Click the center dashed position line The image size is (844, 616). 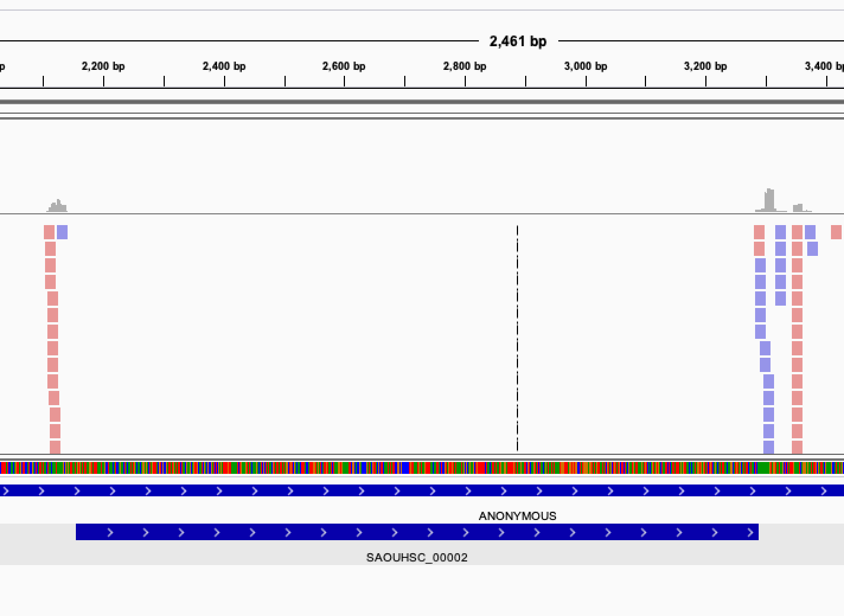tap(517, 338)
